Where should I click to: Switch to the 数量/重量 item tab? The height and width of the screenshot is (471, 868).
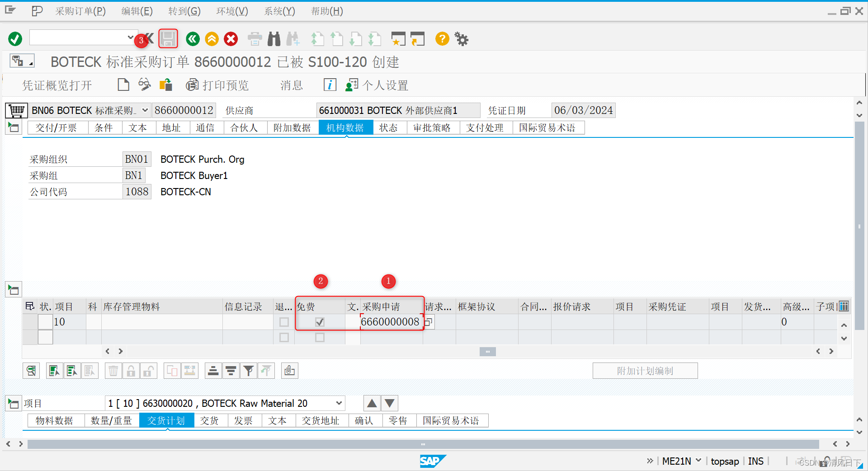[x=111, y=421]
